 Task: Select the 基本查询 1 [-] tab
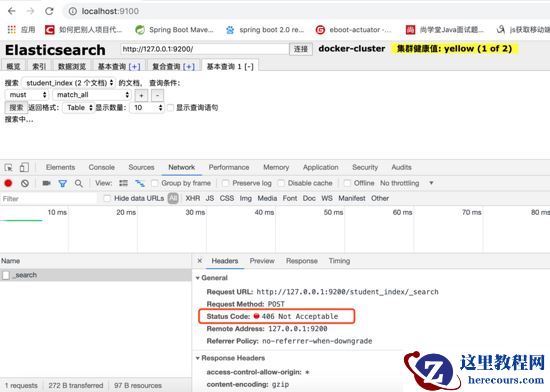point(230,66)
